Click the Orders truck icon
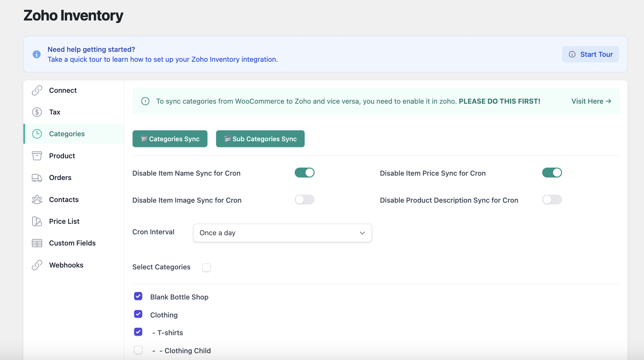The image size is (644, 360). tap(37, 178)
